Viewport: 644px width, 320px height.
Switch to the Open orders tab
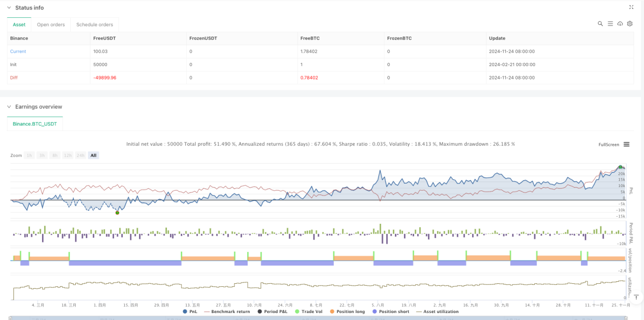tap(51, 24)
